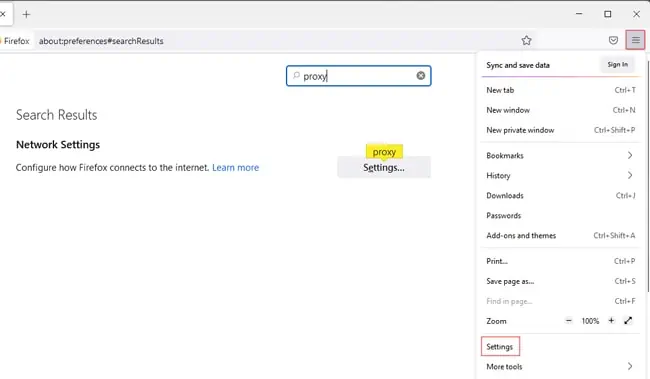Screen dimensions: 650x379
Task: Click Sync and save data entry
Action: coord(518,65)
